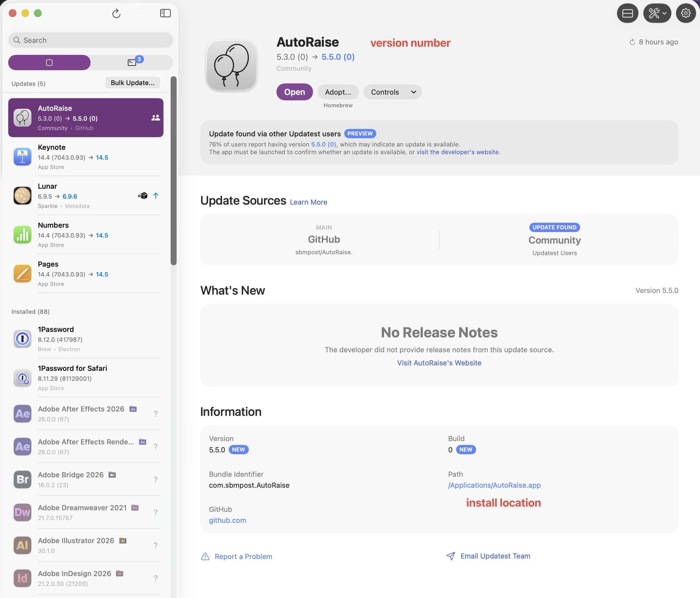
Task: Click the sidebar vertical scrollbar
Action: tap(174, 171)
